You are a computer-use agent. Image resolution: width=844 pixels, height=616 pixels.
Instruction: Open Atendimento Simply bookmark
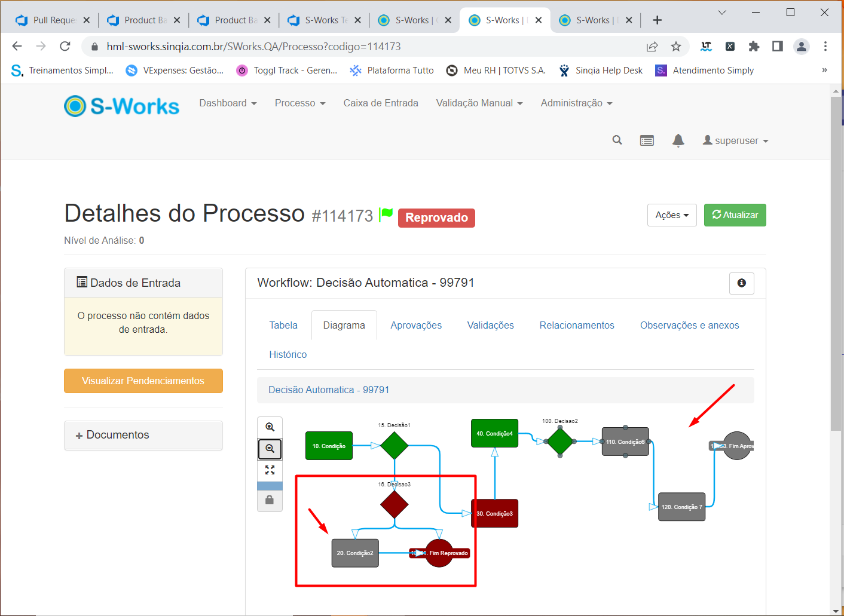[705, 71]
